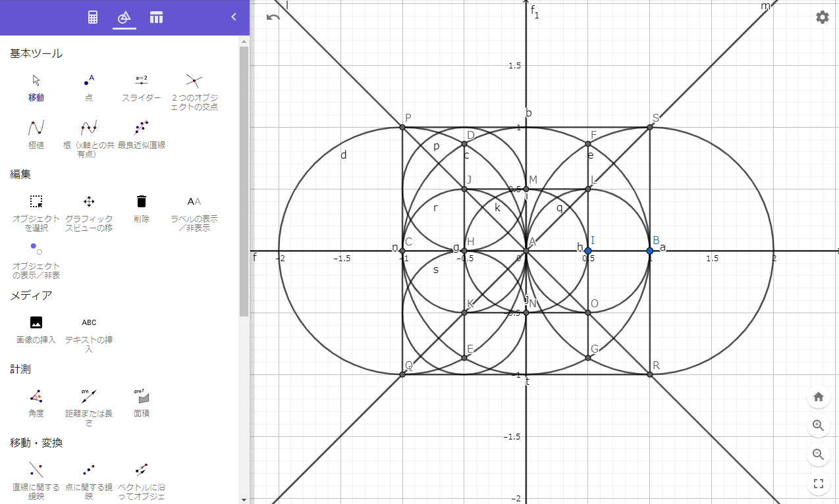Click point P at the square's top-left corner
This screenshot has height=504, width=839.
point(402,127)
